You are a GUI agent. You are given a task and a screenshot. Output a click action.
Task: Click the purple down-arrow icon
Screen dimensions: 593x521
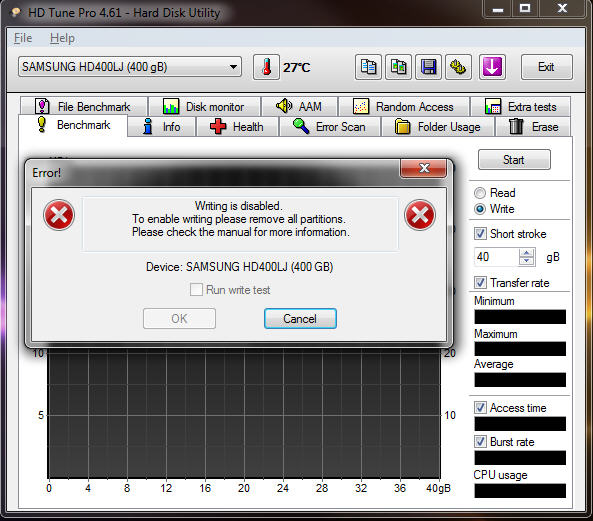click(x=492, y=67)
